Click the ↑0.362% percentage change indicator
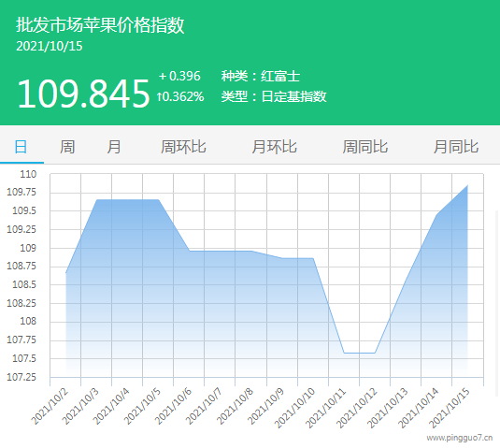The image size is (500, 448). [x=180, y=96]
